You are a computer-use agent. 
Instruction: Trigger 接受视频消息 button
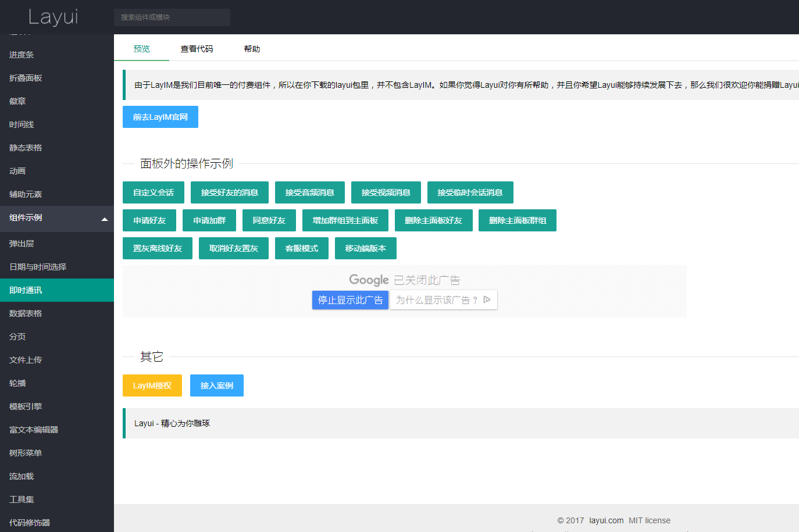tap(386, 192)
